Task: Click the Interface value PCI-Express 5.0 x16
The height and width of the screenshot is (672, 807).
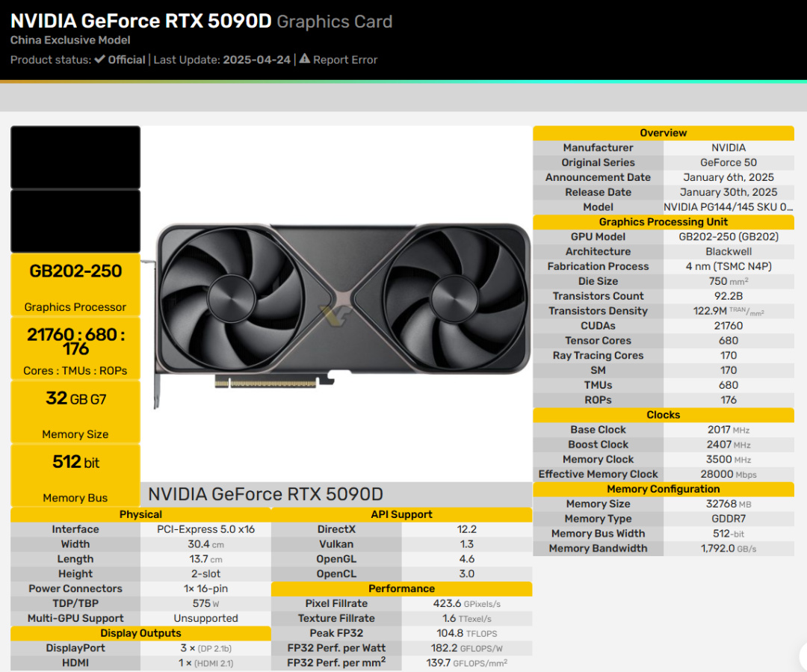Action: (x=206, y=529)
